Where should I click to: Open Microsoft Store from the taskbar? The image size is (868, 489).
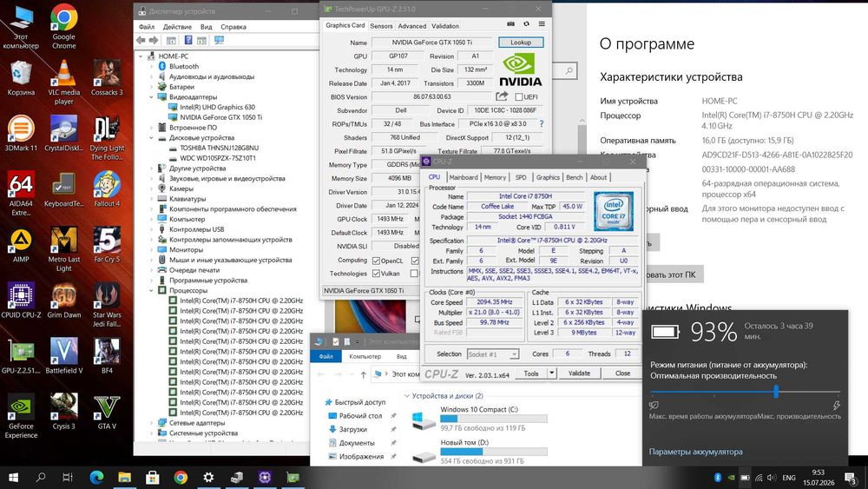point(152,477)
